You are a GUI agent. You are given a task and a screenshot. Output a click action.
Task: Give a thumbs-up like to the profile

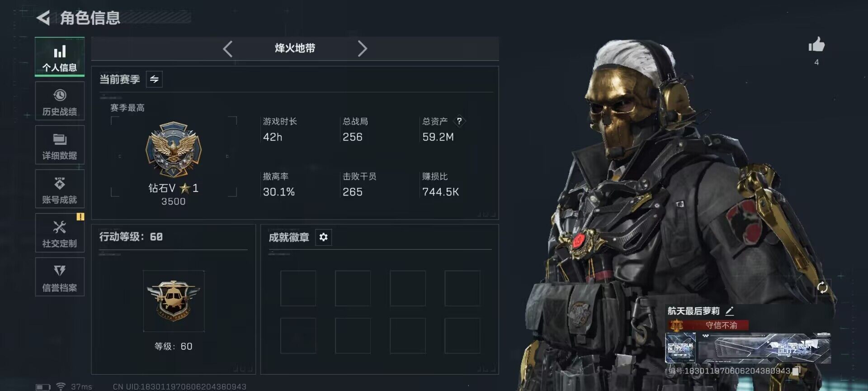pyautogui.click(x=816, y=45)
